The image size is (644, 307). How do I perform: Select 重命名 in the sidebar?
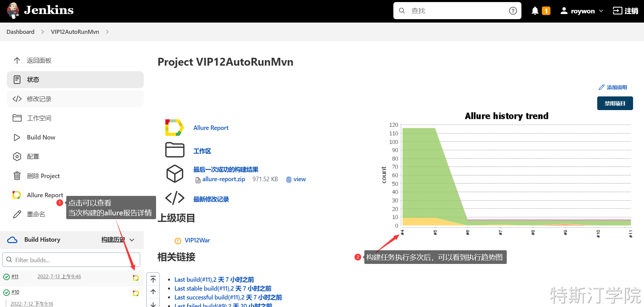click(x=36, y=214)
